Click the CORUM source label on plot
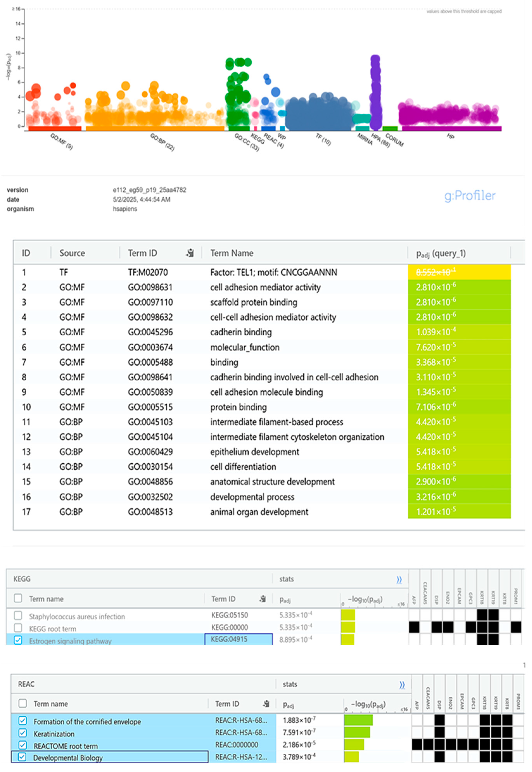532x772 pixels. (394, 140)
